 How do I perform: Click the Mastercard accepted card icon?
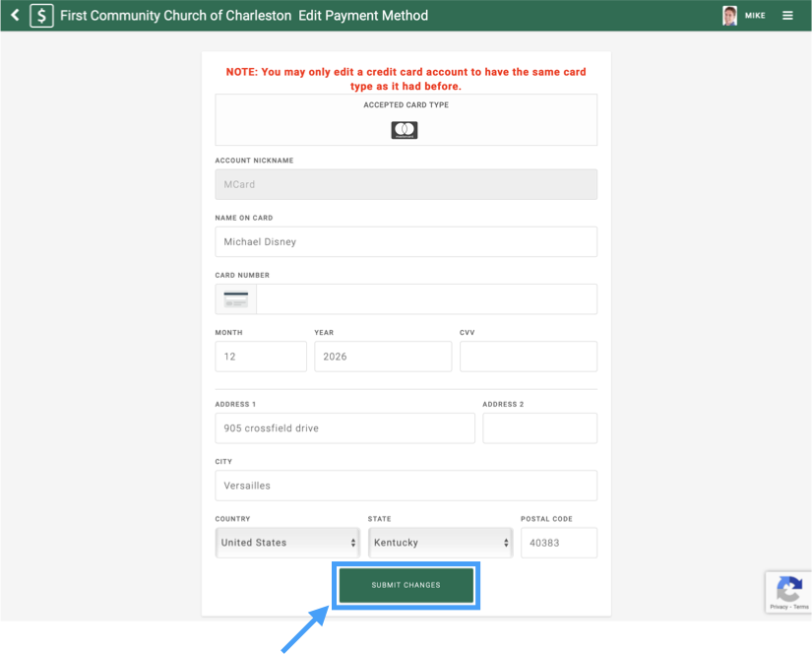pyautogui.click(x=405, y=130)
